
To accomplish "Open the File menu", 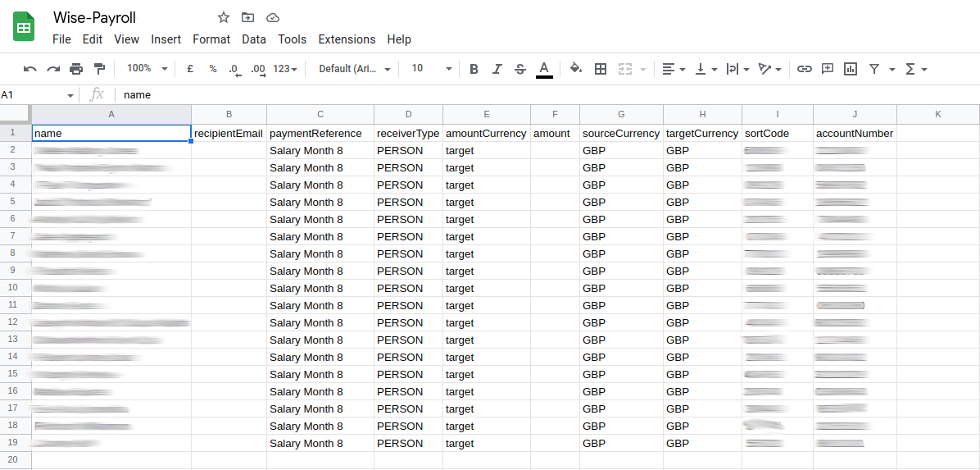I will 62,39.
